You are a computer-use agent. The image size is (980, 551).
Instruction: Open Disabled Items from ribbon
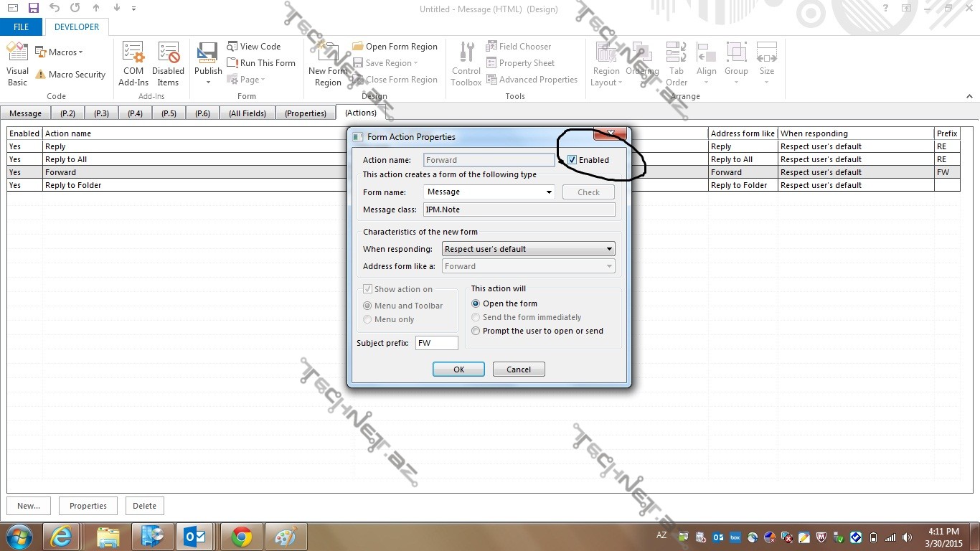(x=168, y=63)
